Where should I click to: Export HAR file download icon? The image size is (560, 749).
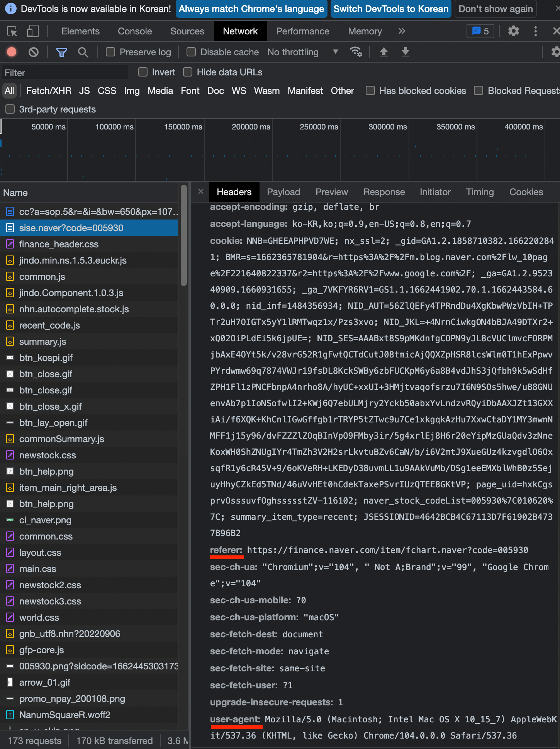pyautogui.click(x=406, y=52)
